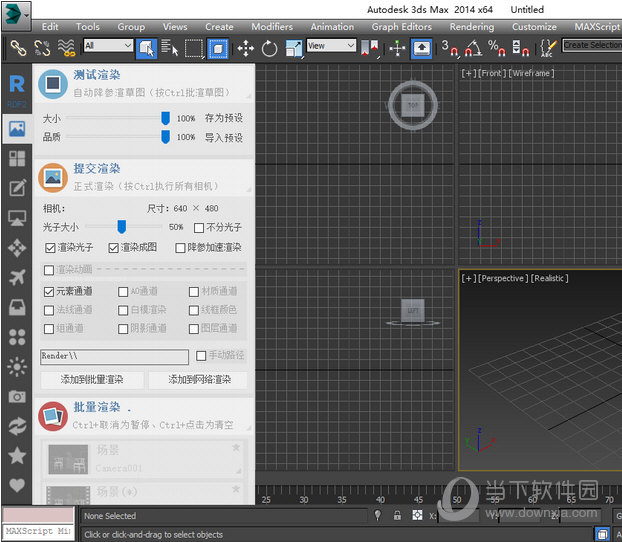Click the inbox tray sidebar icon
622x542 pixels.
point(17,308)
